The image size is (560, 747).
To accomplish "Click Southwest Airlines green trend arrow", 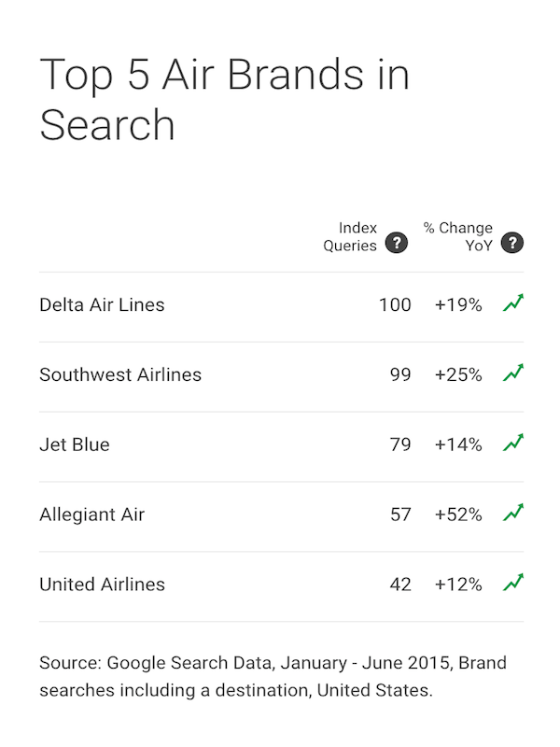I will click(513, 373).
